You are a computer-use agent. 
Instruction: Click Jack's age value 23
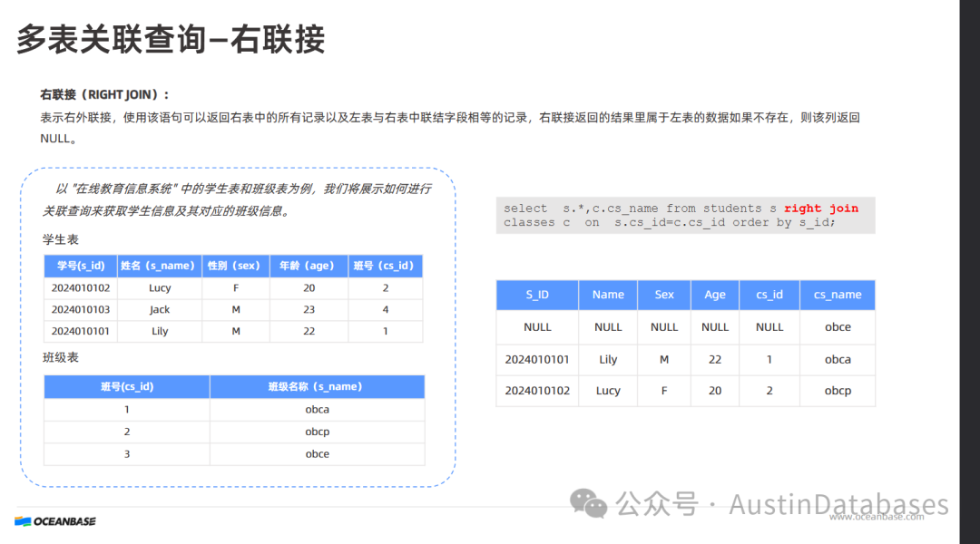point(309,310)
